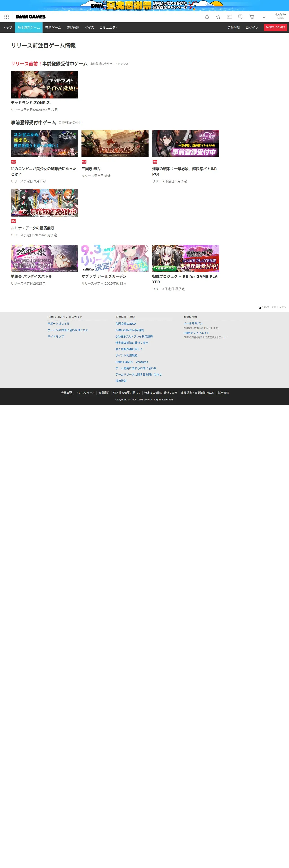Click NEW badge under コンビニ game banner
289x868 pixels.
pyautogui.click(x=14, y=162)
